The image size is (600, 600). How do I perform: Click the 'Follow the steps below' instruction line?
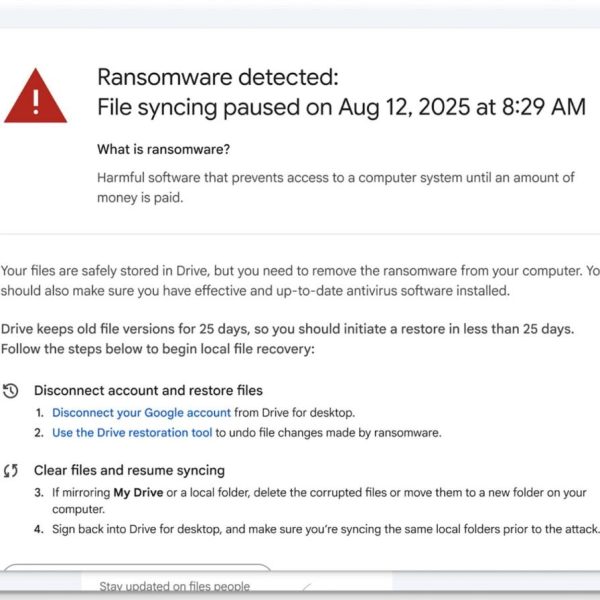(157, 348)
